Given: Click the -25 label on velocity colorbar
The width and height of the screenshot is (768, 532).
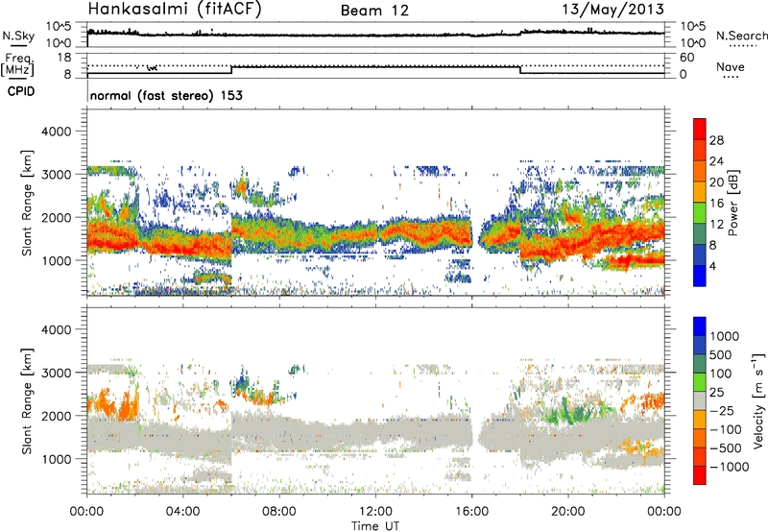Looking at the screenshot, I should click(722, 411).
